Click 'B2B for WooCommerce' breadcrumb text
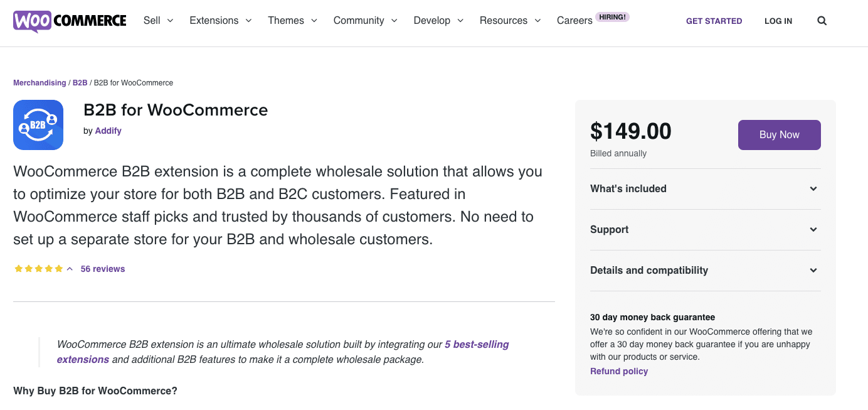Screen dimensions: 868x410 click(134, 83)
